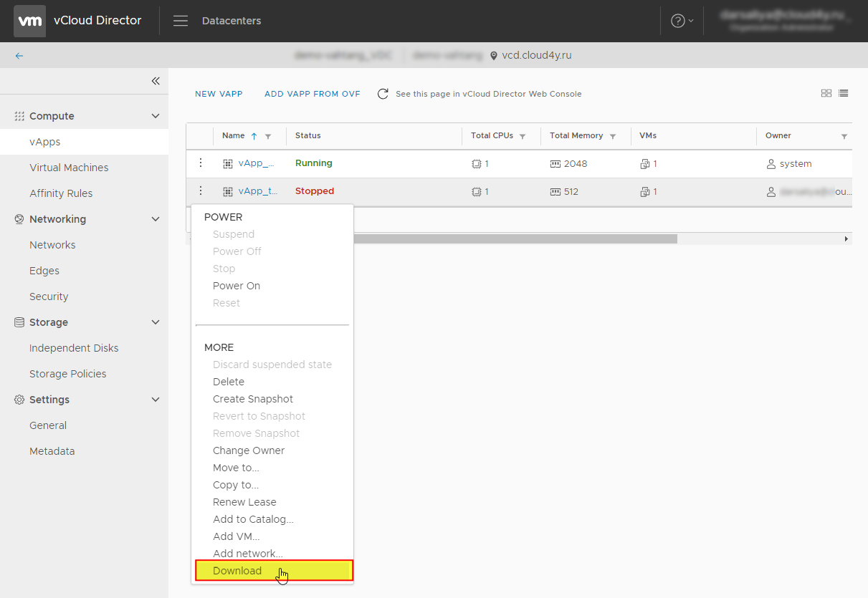Open actions menu for Stopped vApp row
The width and height of the screenshot is (868, 598).
pos(201,191)
